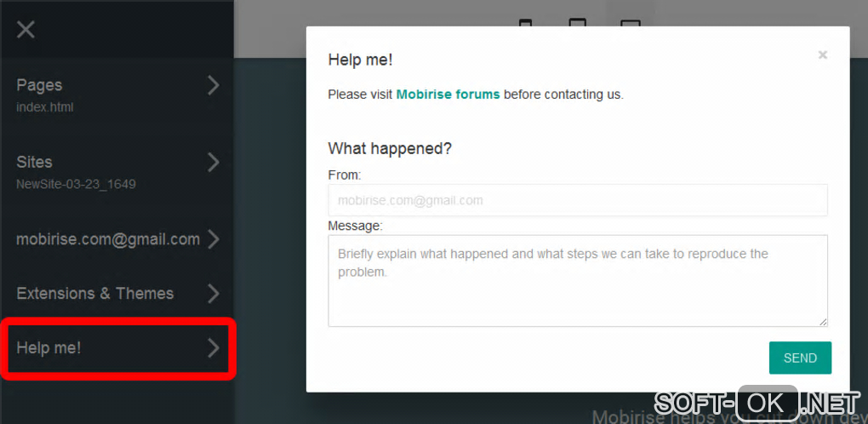The image size is (868, 424).
Task: Click the Message box resize handle
Action: [823, 322]
